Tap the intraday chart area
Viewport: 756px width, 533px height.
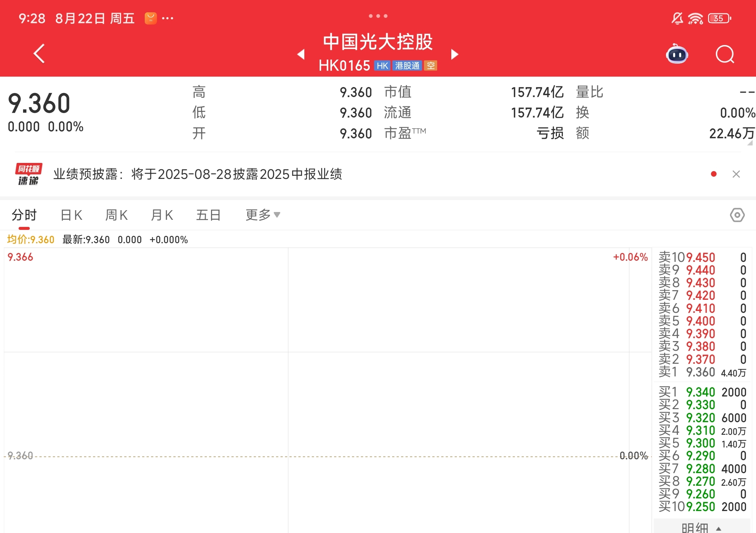click(327, 390)
